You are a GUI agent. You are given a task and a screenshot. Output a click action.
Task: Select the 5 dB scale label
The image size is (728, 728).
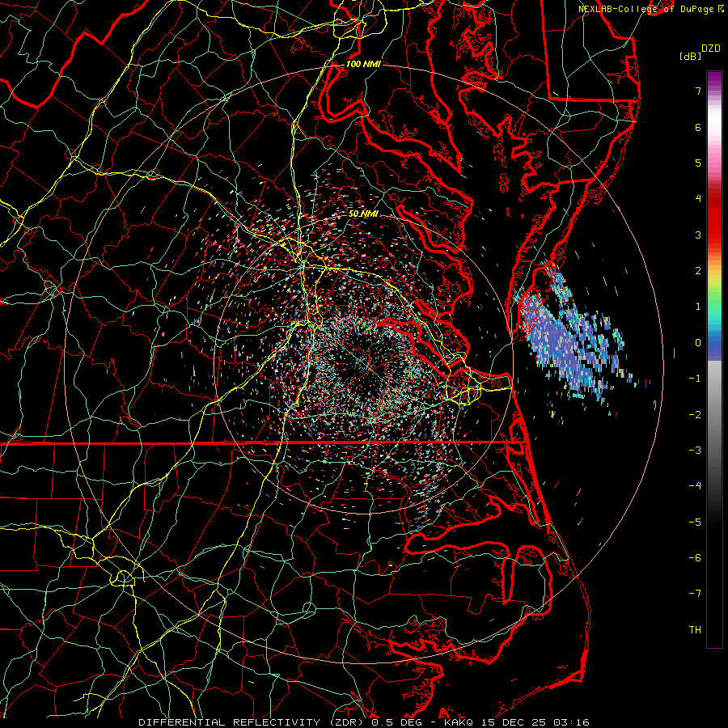point(698,163)
